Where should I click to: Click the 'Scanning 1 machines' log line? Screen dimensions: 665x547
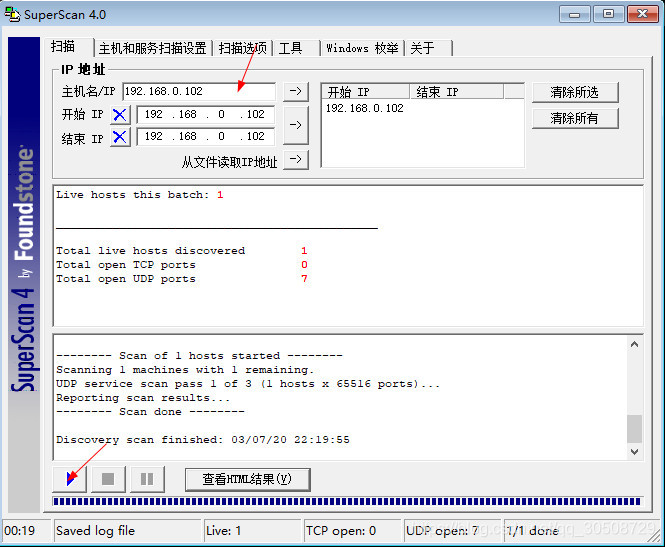185,370
